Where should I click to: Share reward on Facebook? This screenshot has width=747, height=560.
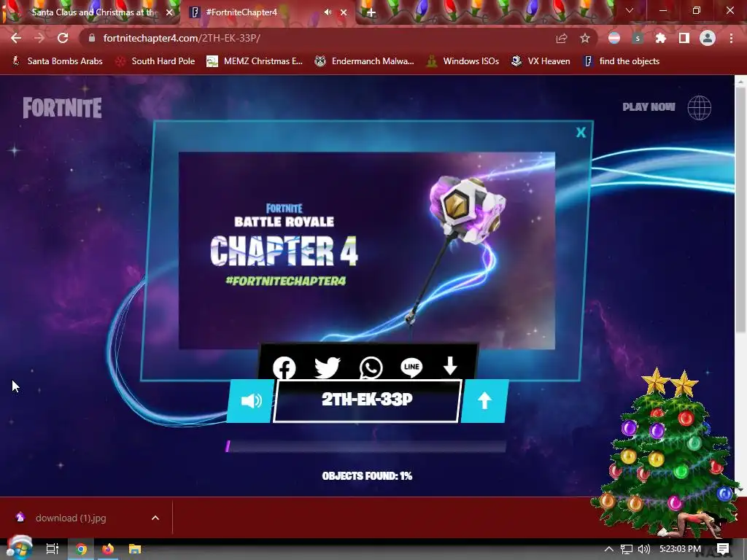tap(285, 367)
